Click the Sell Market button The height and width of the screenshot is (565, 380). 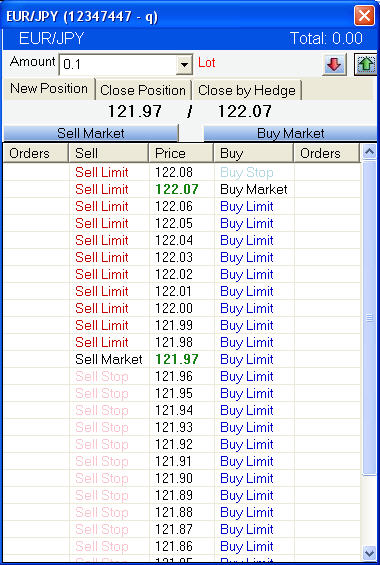click(x=91, y=133)
